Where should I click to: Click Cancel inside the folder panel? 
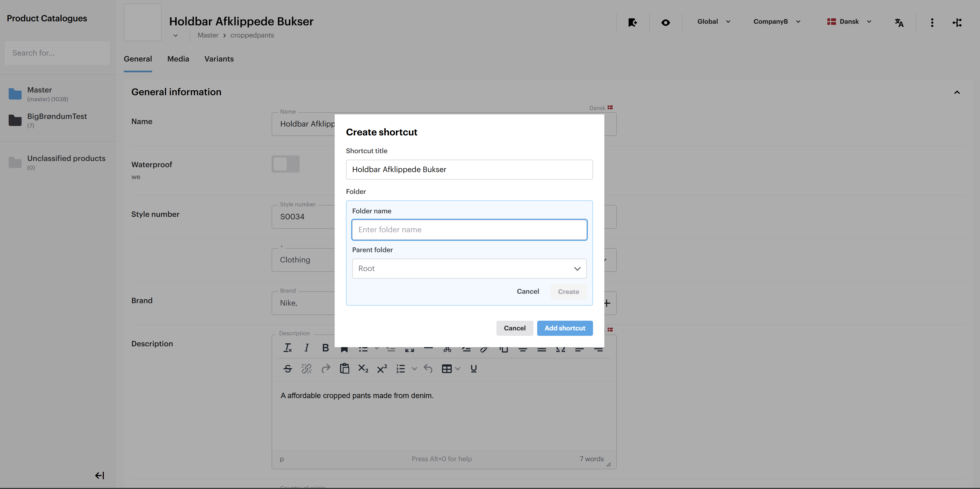point(528,292)
